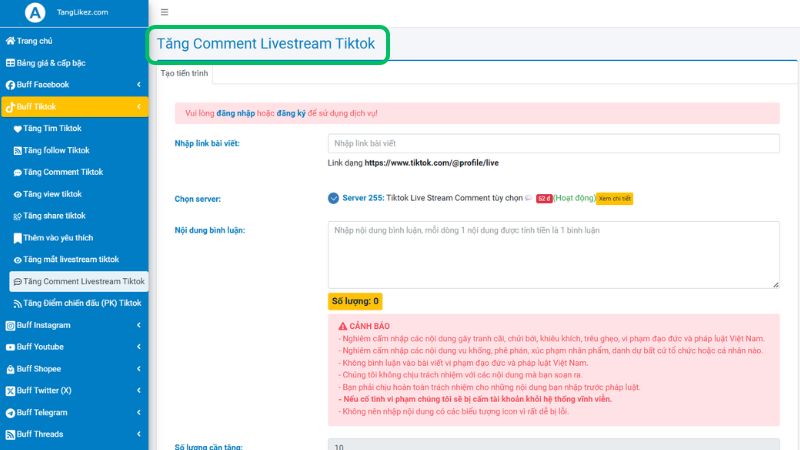Expand the Buff Twitter (X) submenu chevron

coord(139,391)
